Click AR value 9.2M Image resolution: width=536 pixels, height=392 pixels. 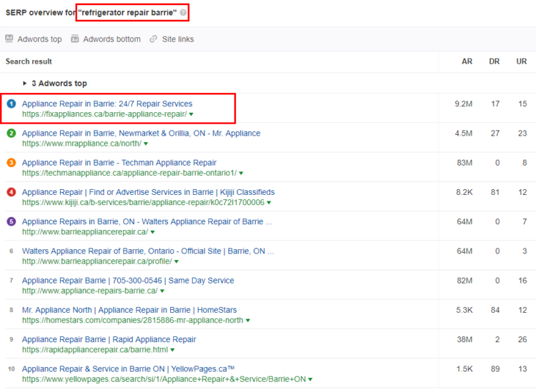click(464, 104)
